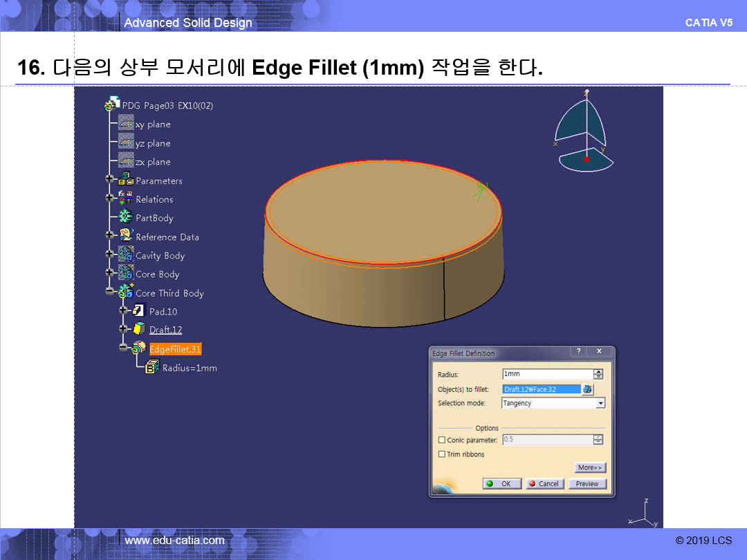The image size is (747, 560).
Task: Collapse the Core Third Body node
Action: (109, 292)
